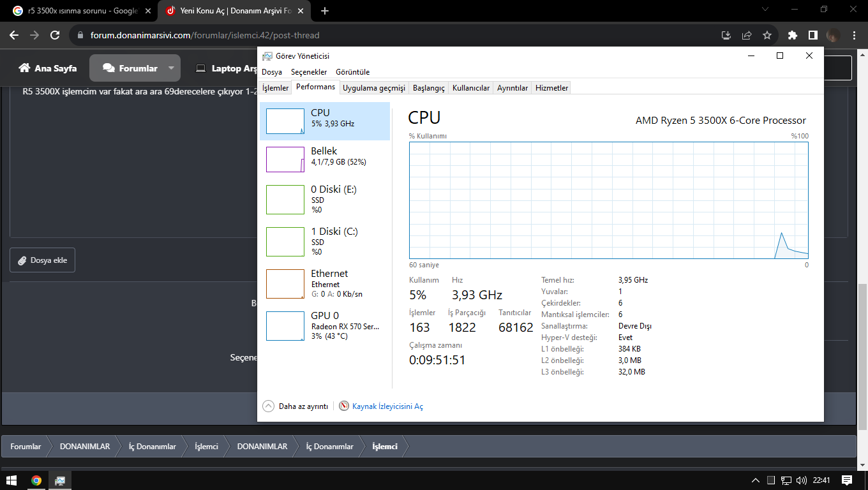The width and height of the screenshot is (868, 490).
Task: Click the first İç Donanımlar breadcrumb
Action: click(152, 447)
